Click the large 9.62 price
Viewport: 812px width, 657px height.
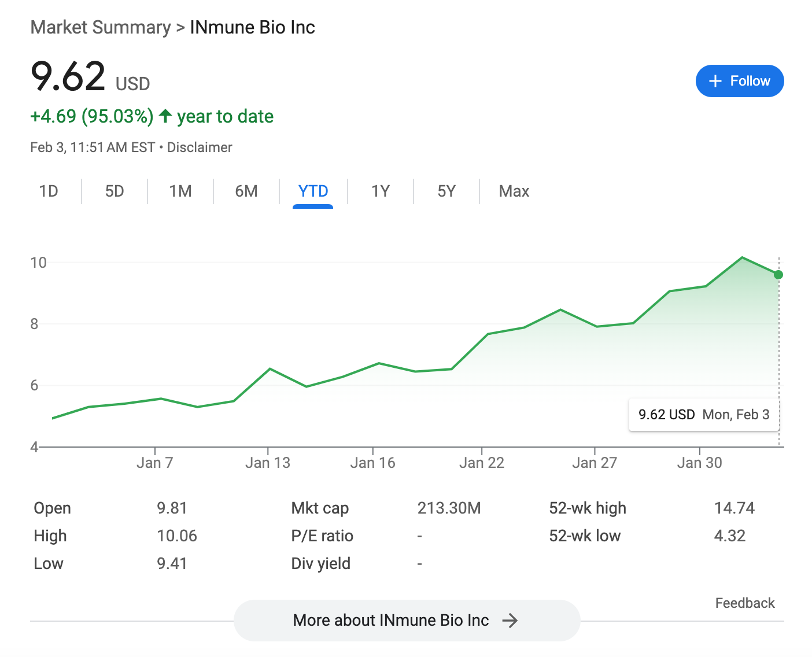[x=68, y=76]
